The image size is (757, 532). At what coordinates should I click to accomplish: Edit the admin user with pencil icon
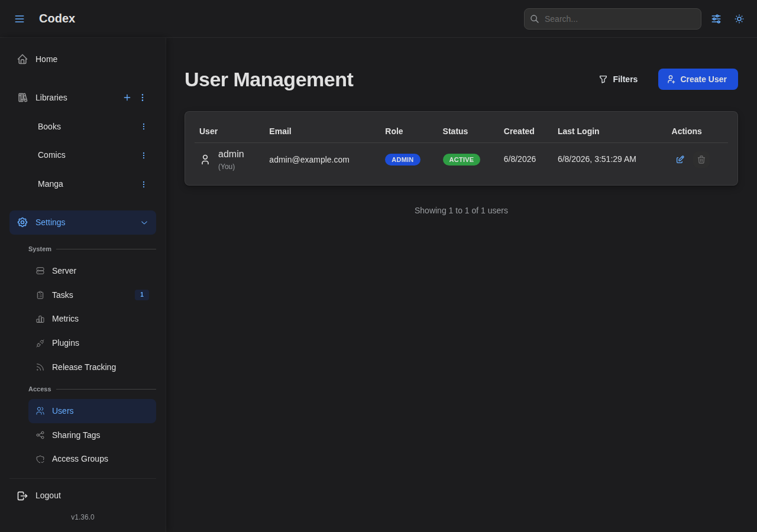[x=680, y=160]
